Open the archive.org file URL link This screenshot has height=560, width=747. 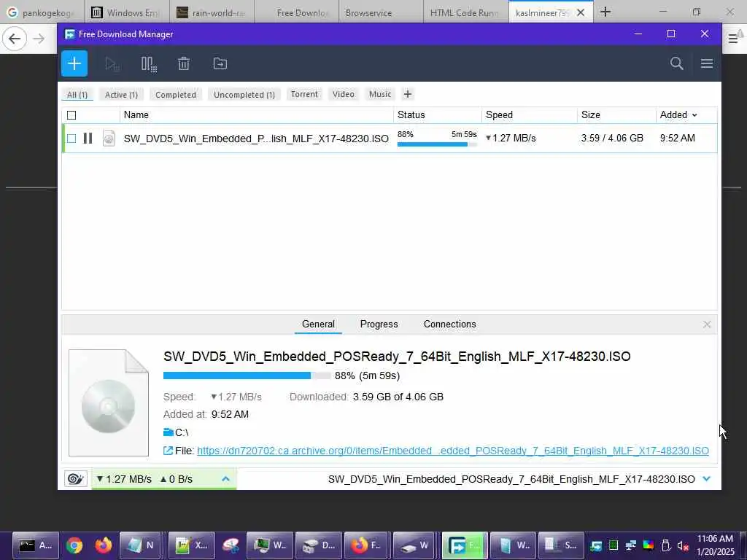452,451
